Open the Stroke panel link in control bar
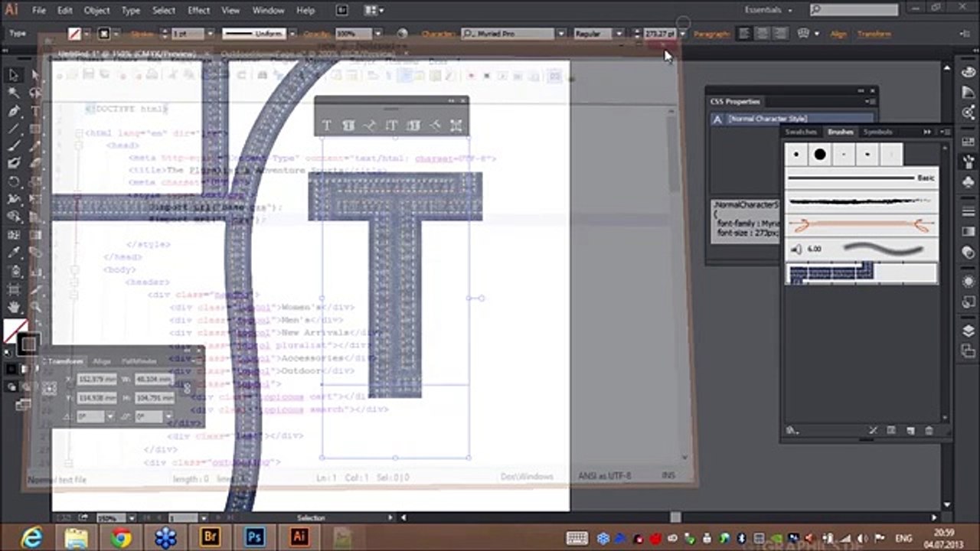The image size is (980, 551). pos(142,34)
